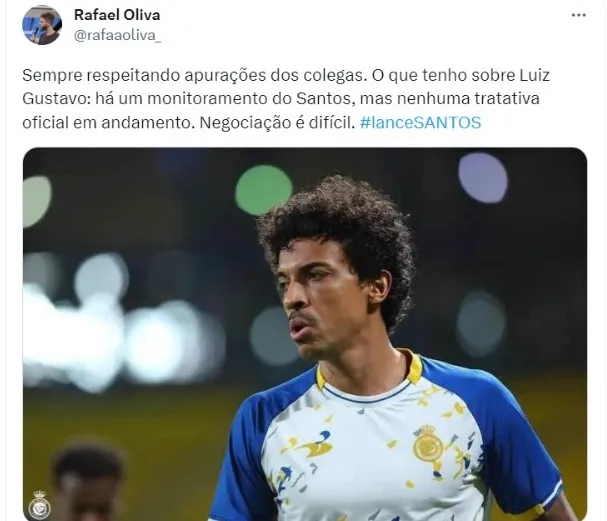The image size is (607, 521).
Task: Click the blurred player in the photo background
Action: (x=88, y=482)
